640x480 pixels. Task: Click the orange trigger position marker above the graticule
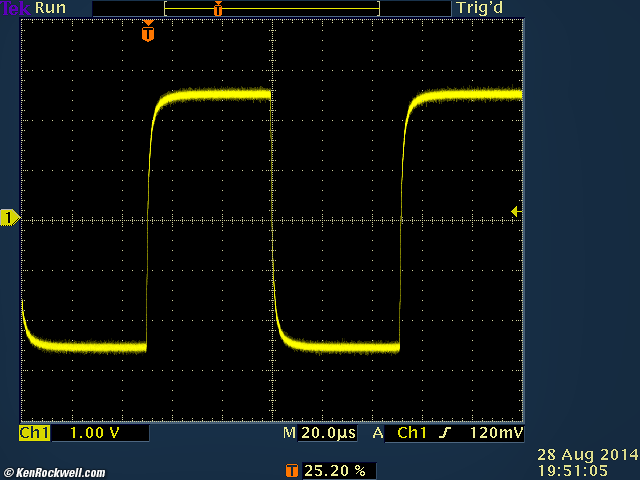pos(148,33)
